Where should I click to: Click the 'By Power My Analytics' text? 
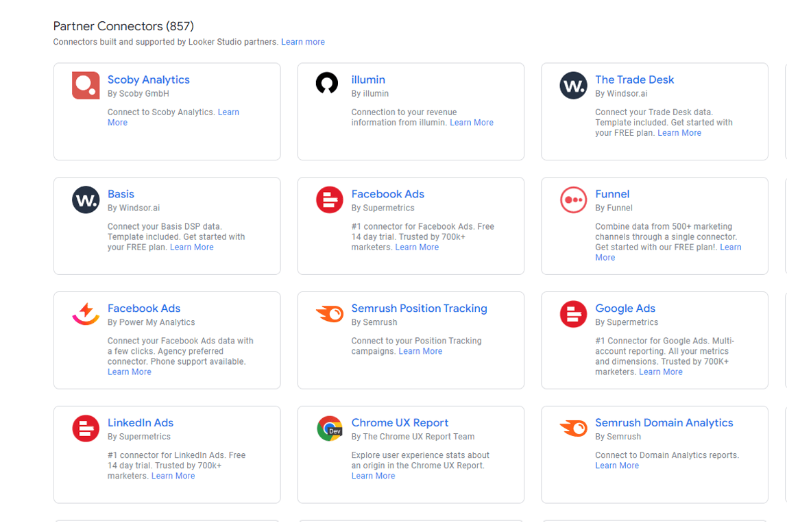[x=151, y=323]
